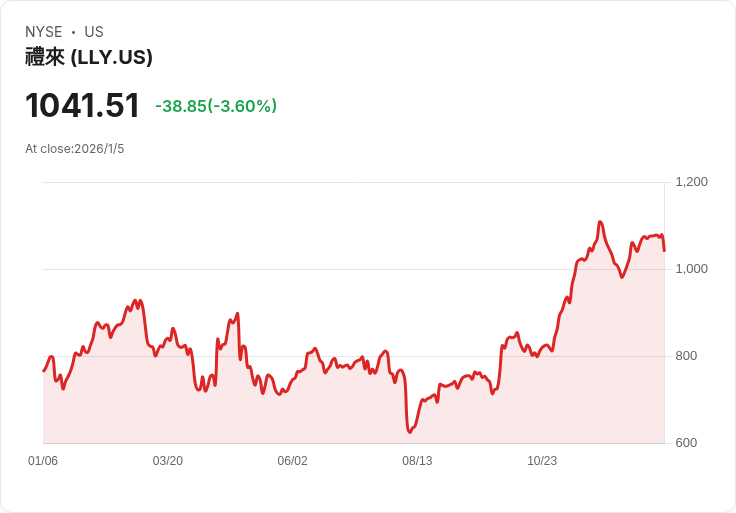The image size is (736, 513).
Task: Click the 01/06 x-axis date label
Action: tap(43, 460)
